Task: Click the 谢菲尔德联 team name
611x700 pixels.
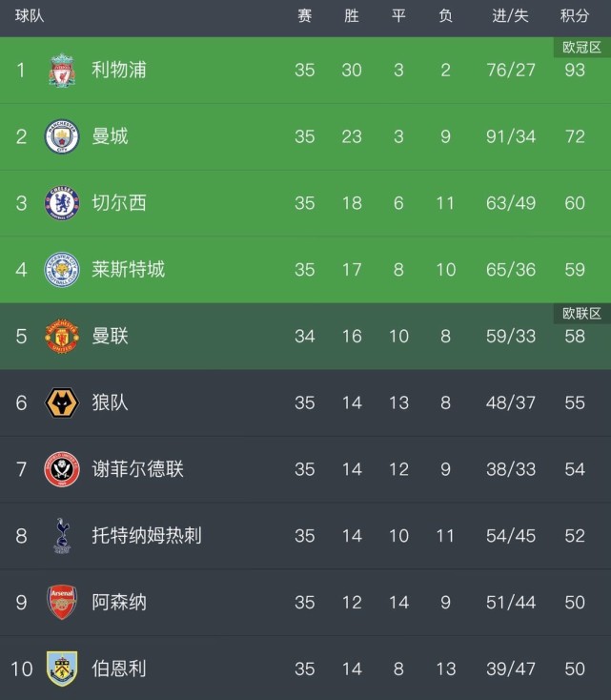Action: (x=137, y=469)
